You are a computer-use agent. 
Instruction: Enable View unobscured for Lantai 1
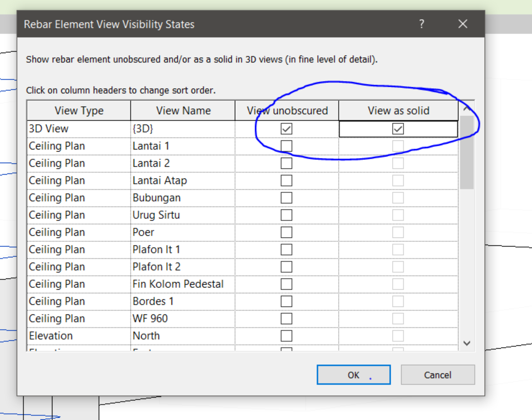click(x=286, y=146)
